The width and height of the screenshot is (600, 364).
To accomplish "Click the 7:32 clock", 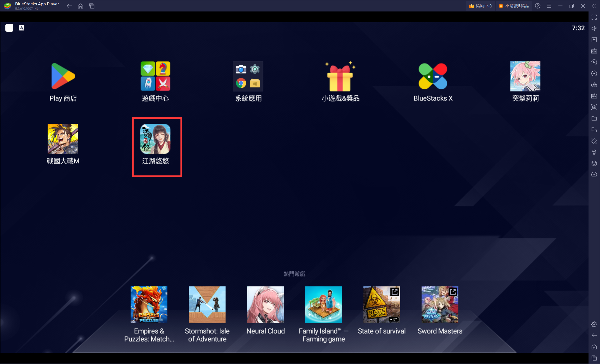I will tap(578, 28).
